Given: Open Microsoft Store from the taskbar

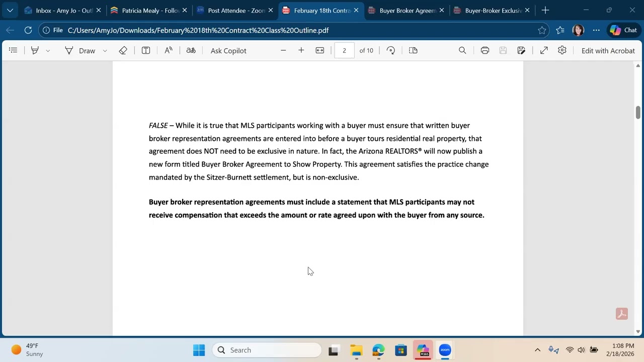Looking at the screenshot, I should (x=400, y=350).
